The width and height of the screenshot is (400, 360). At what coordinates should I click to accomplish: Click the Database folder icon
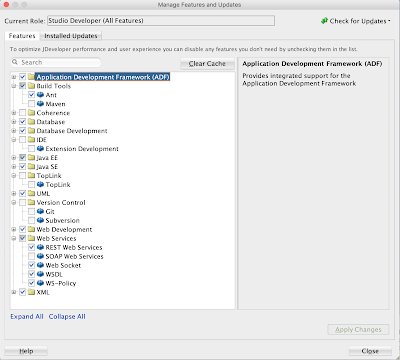31,122
